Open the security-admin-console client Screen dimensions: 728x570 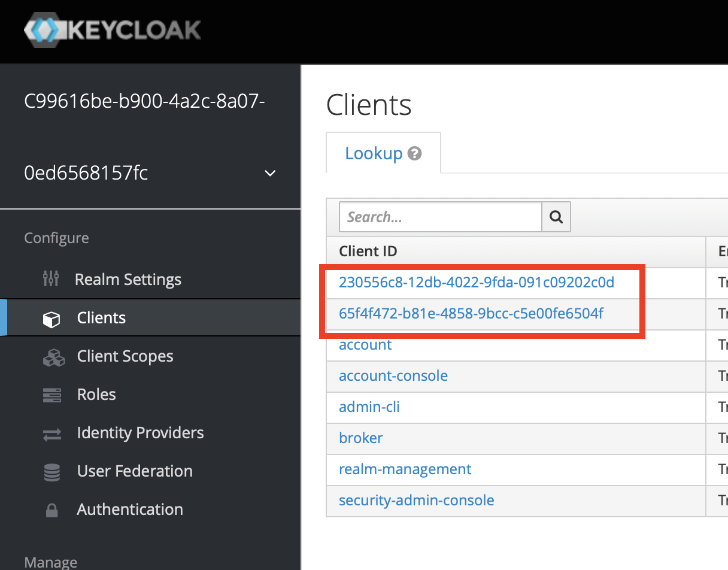416,501
